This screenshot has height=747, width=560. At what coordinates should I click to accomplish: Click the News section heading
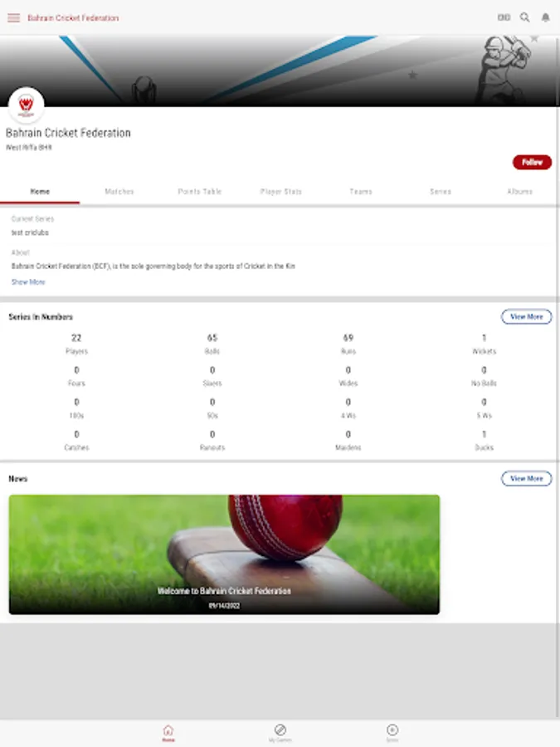pos(17,478)
